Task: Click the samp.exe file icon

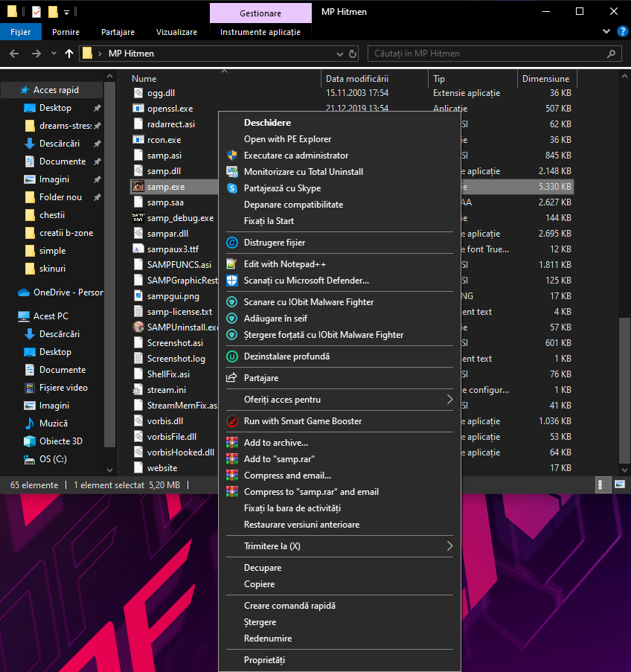Action: pyautogui.click(x=138, y=187)
